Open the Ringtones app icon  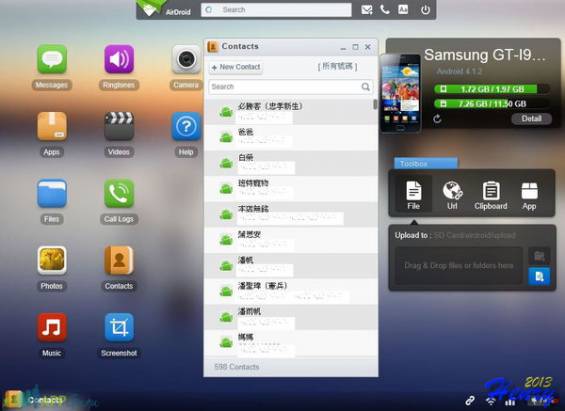[119, 59]
